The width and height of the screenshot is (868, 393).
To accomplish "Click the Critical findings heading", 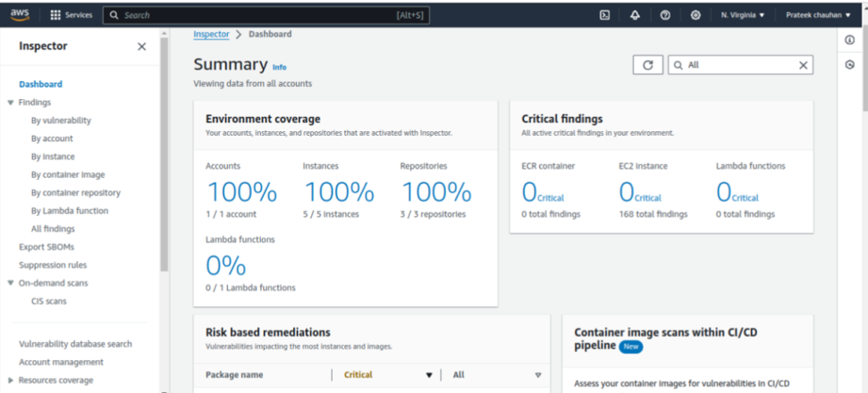I will point(563,119).
